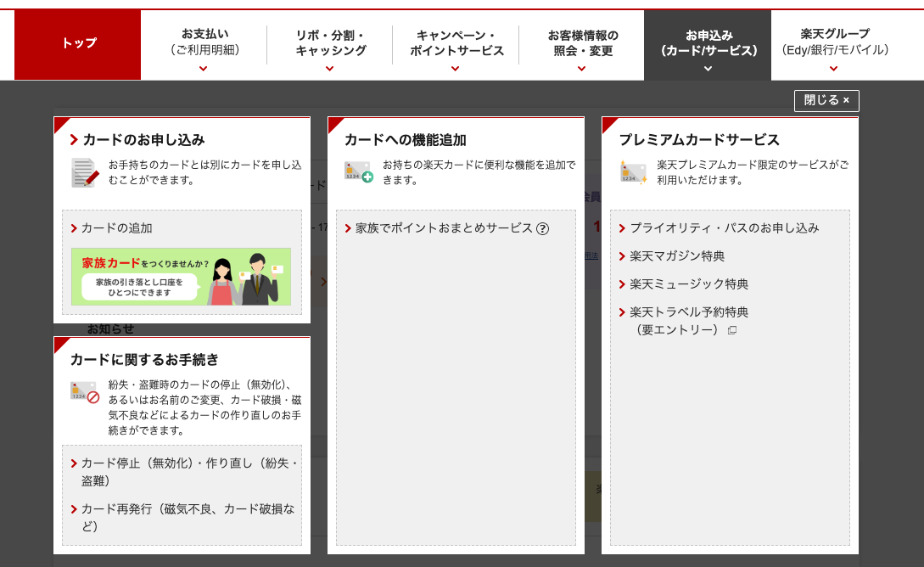This screenshot has height=567, width=924.
Task: Click the red arrow beside カードの追加
Action: pos(74,228)
